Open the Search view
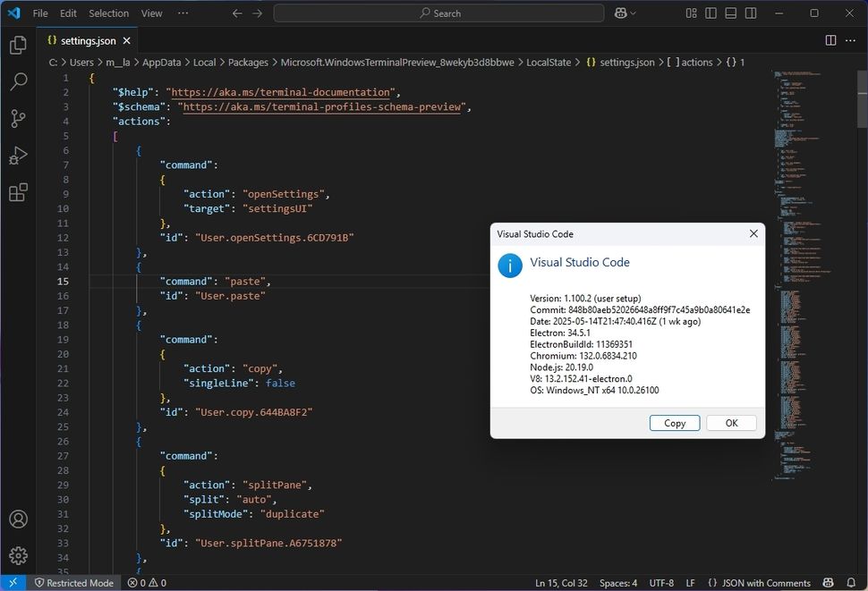Viewport: 868px width, 591px height. pyautogui.click(x=18, y=80)
